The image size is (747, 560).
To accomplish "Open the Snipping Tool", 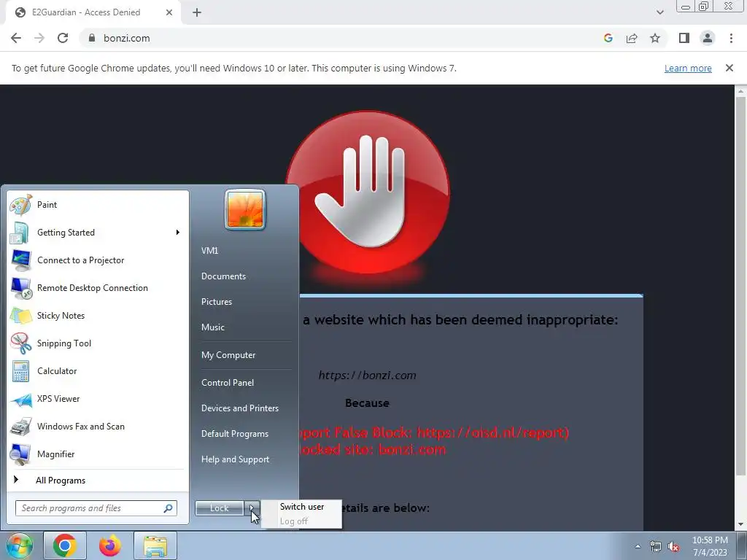I will 98,343.
